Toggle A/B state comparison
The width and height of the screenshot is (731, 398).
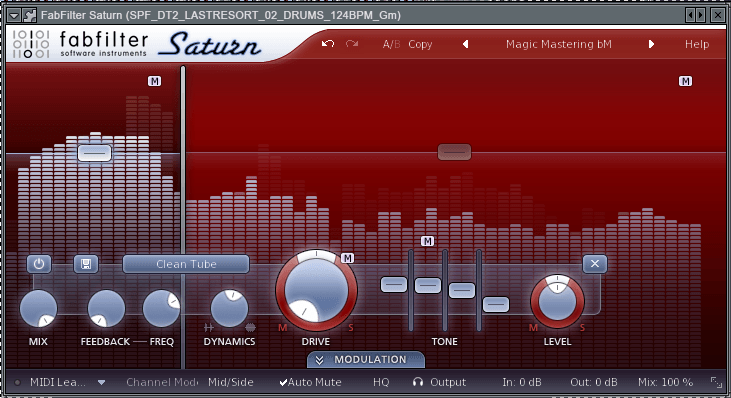[x=391, y=44]
